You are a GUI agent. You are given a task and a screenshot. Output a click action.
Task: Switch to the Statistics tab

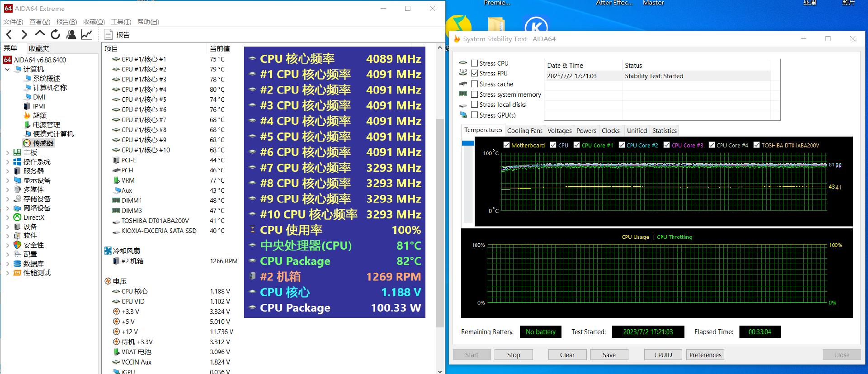[664, 131]
